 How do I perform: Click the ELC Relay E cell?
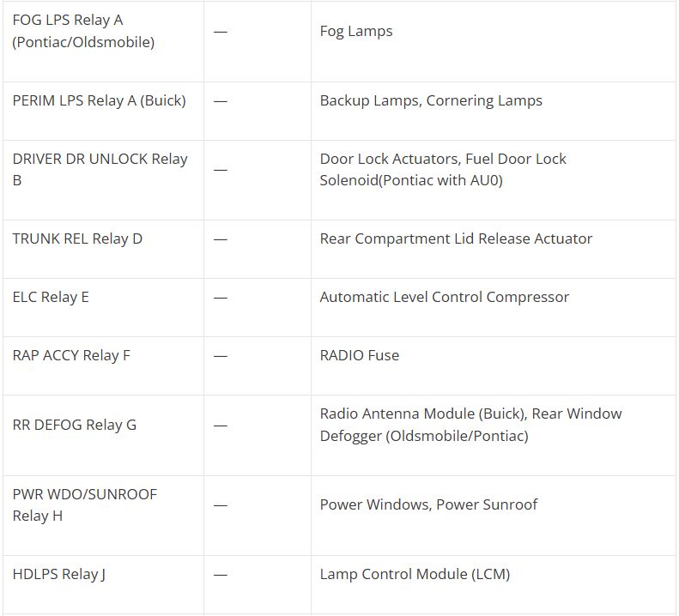click(51, 297)
